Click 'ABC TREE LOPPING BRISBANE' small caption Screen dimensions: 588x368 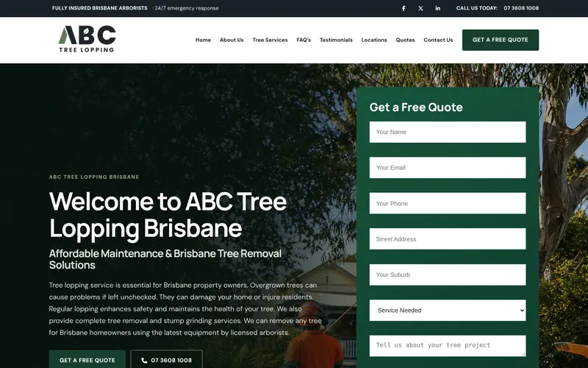click(94, 177)
